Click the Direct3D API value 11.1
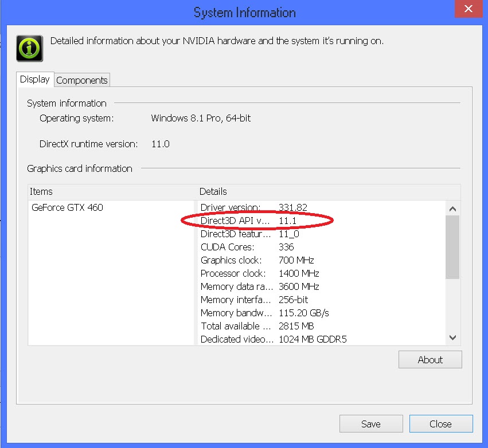This screenshot has height=448, width=488. tap(287, 221)
